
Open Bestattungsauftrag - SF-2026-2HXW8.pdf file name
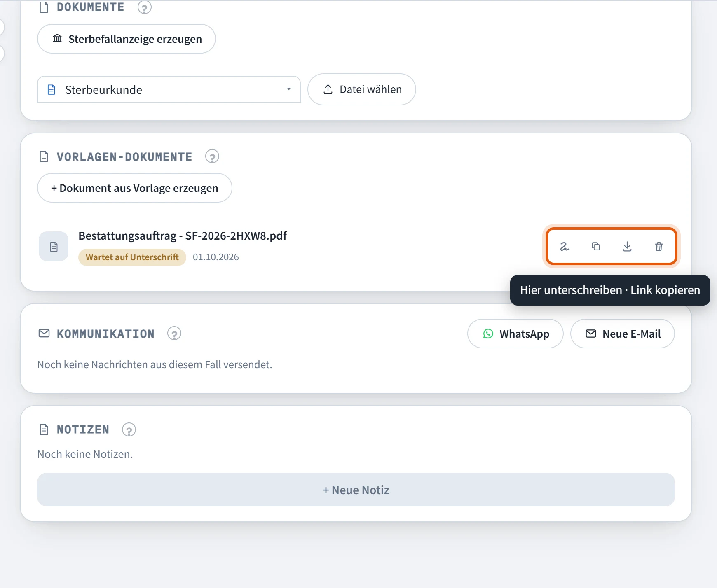[x=183, y=236]
